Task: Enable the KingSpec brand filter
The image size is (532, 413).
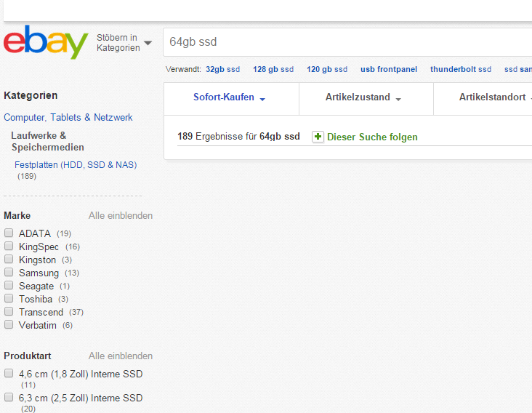Action: pos(9,246)
